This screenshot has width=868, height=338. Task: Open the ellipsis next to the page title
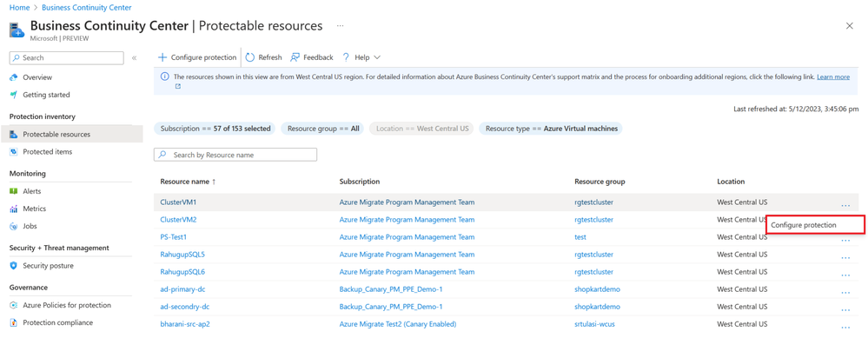click(340, 26)
